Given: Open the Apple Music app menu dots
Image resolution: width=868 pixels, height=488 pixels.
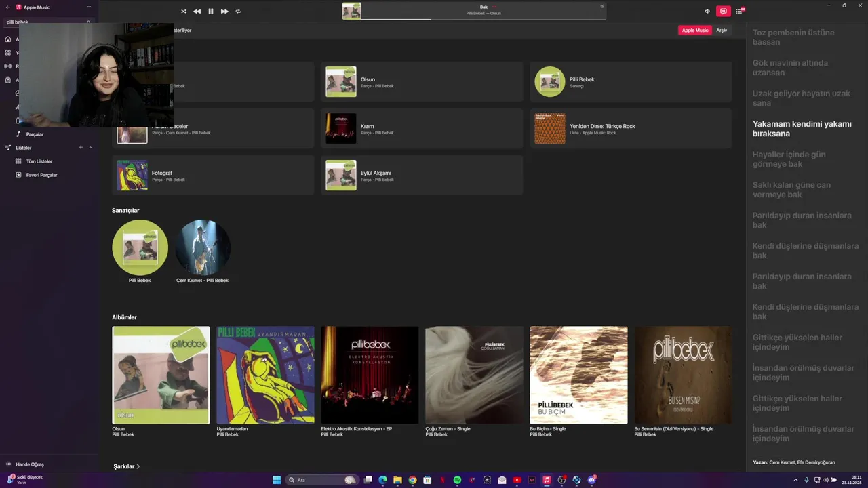Looking at the screenshot, I should [x=89, y=7].
